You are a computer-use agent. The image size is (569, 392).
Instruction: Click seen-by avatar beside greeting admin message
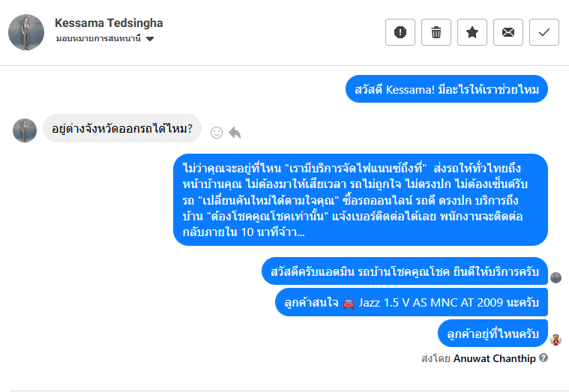coord(556,277)
